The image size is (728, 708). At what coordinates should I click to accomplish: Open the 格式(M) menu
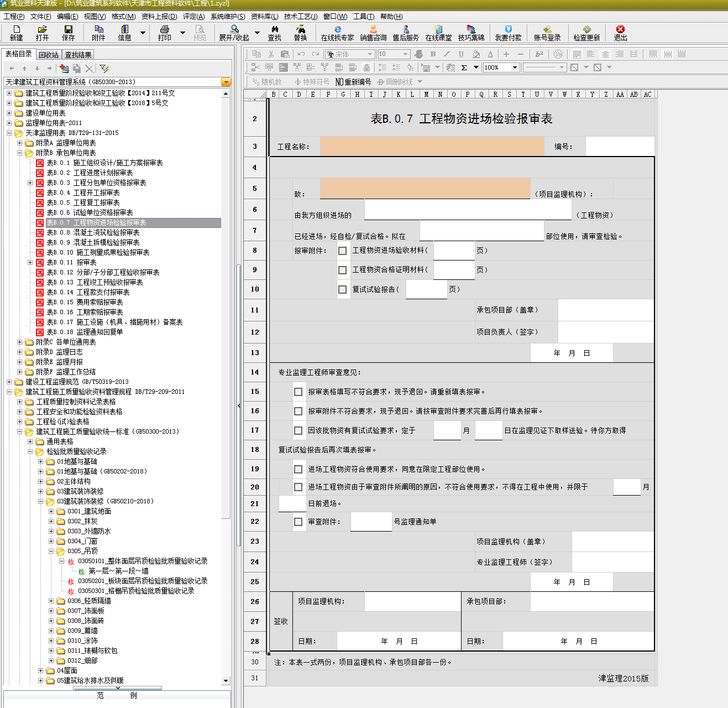tap(123, 17)
